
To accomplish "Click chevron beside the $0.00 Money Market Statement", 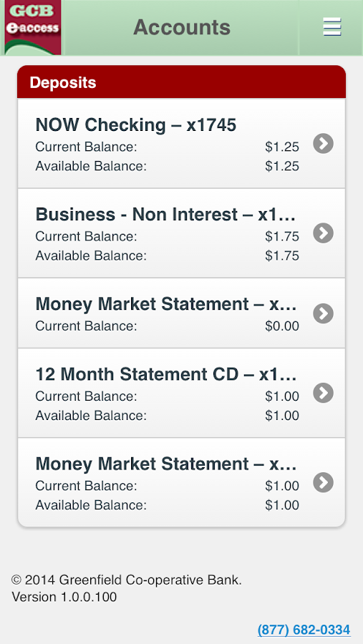I will (x=323, y=313).
